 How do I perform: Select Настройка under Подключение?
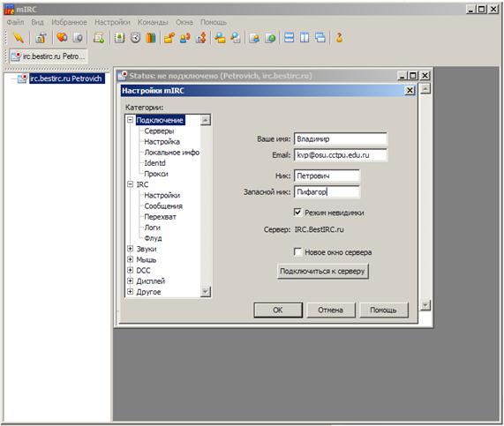(162, 141)
